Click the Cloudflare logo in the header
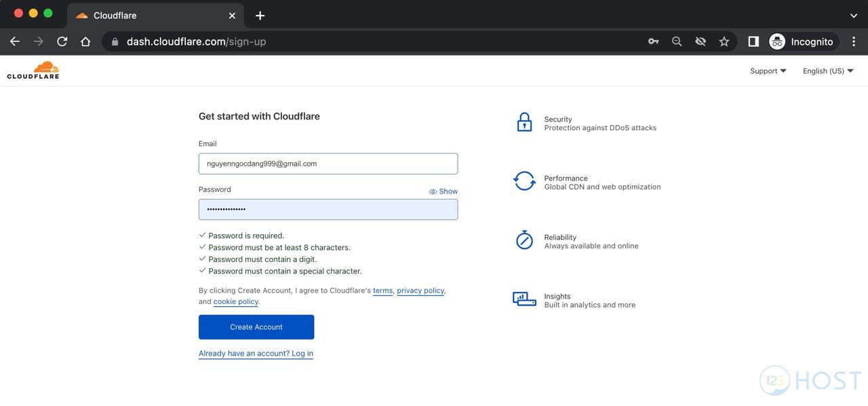 point(33,70)
